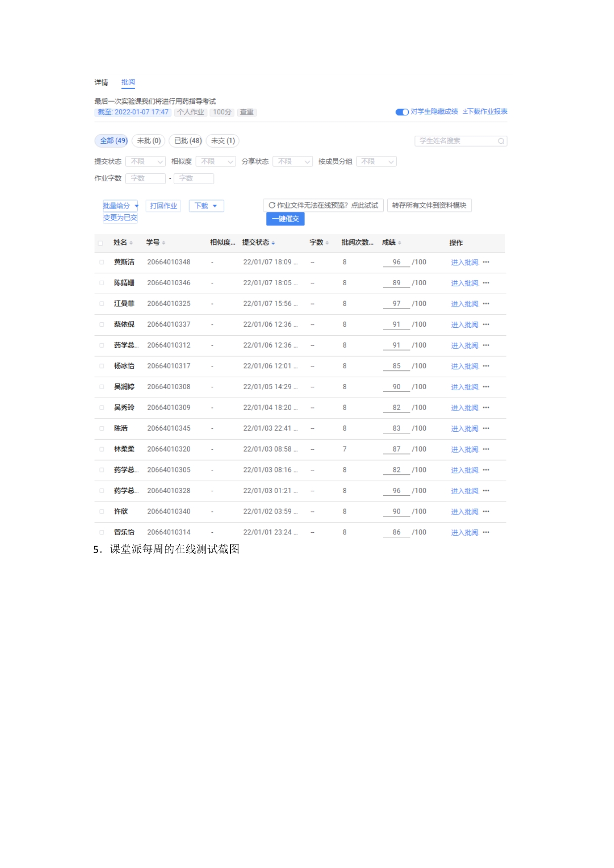The image size is (614, 868).
Task: Toggle the 对学生隐藏成绩 switch
Action: tap(402, 112)
